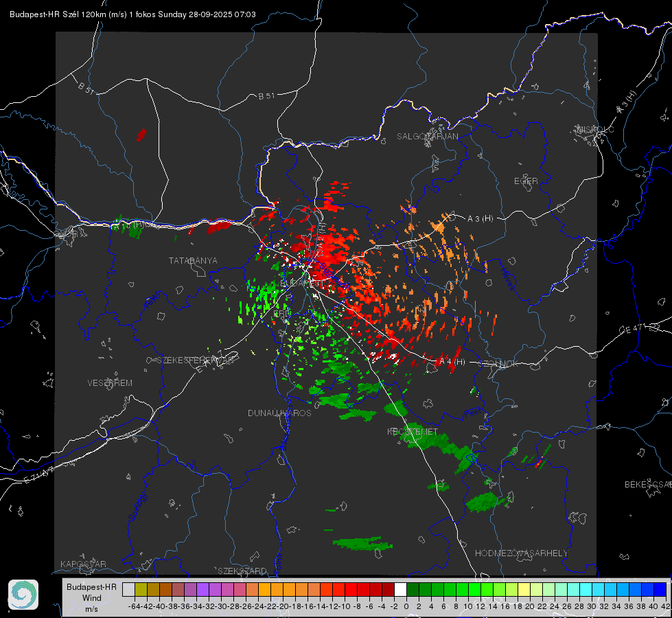Click the 'Somogy' county label

pyautogui.click(x=138, y=507)
